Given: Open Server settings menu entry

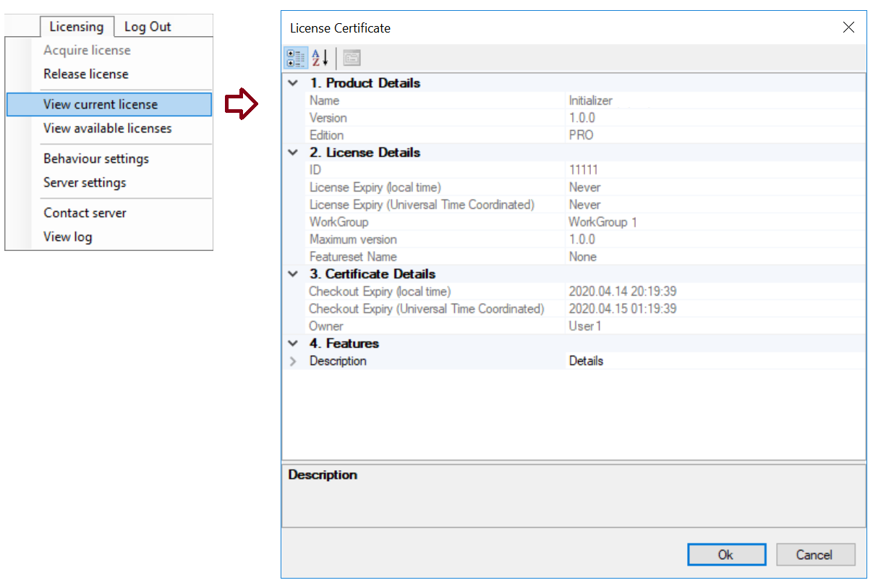Looking at the screenshot, I should [x=85, y=182].
